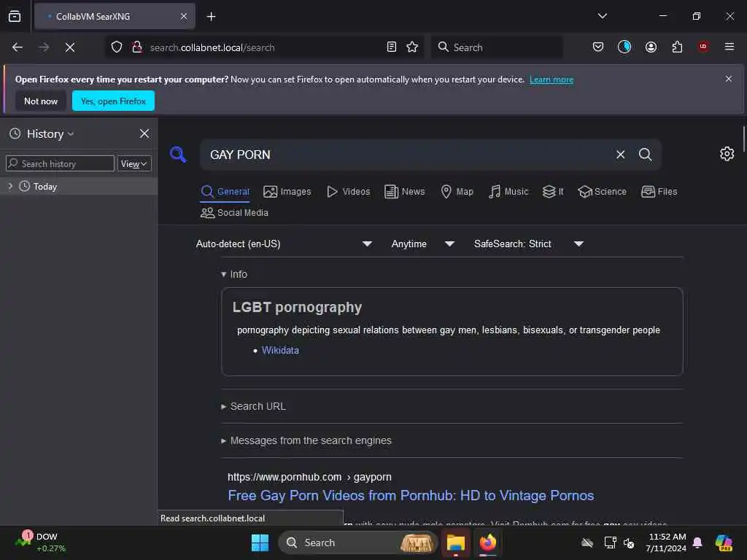Close the History sidebar
Viewport: 747px width, 560px height.
pos(144,134)
